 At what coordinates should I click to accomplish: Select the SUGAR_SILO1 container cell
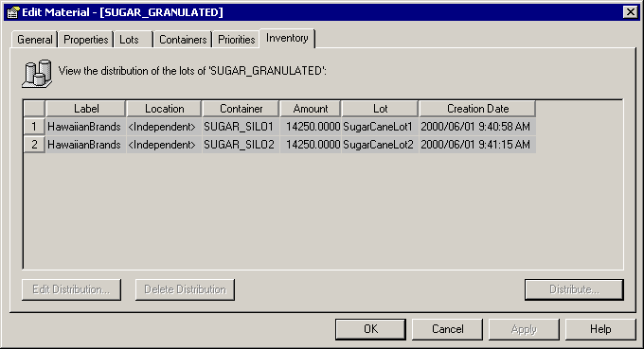coord(241,127)
